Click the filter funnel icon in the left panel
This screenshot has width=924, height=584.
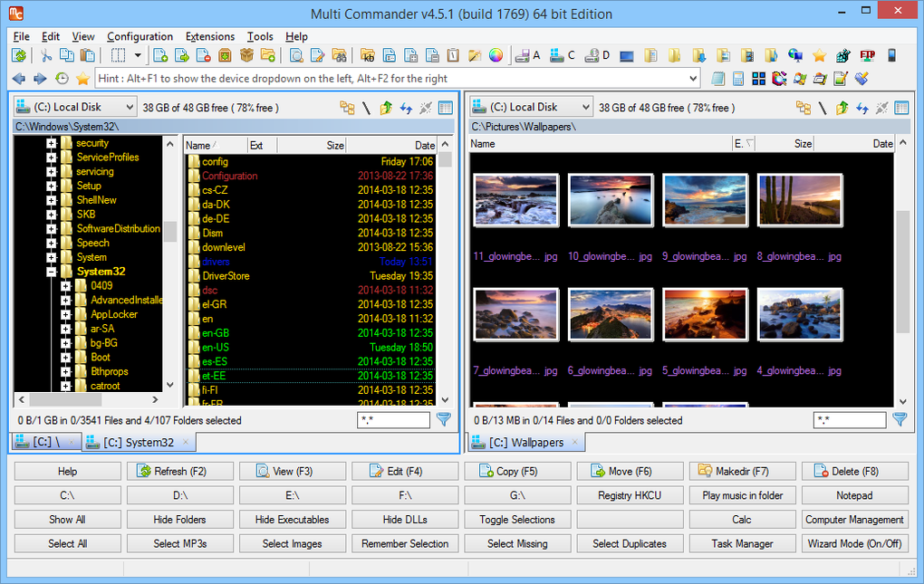pos(445,419)
